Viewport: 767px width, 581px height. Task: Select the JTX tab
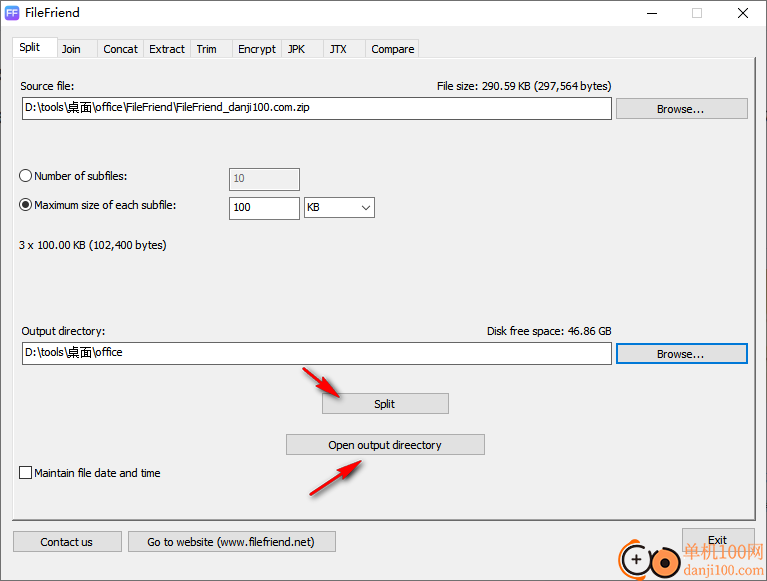pyautogui.click(x=344, y=49)
